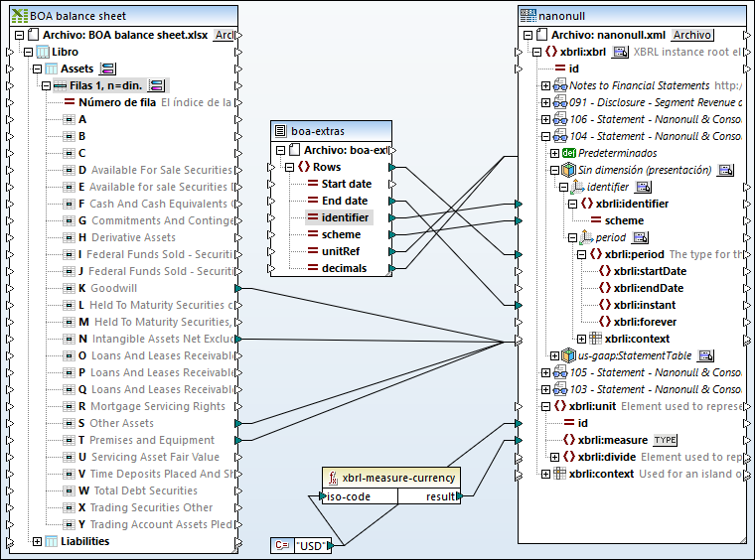Expand the Liabilities worksheet node
Screen dimensions: 755x560
(38, 541)
